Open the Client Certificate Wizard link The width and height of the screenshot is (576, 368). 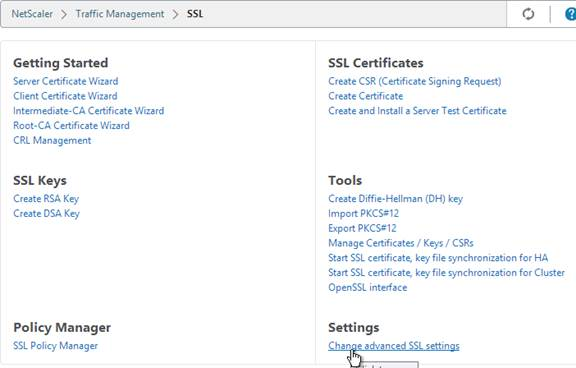click(65, 96)
